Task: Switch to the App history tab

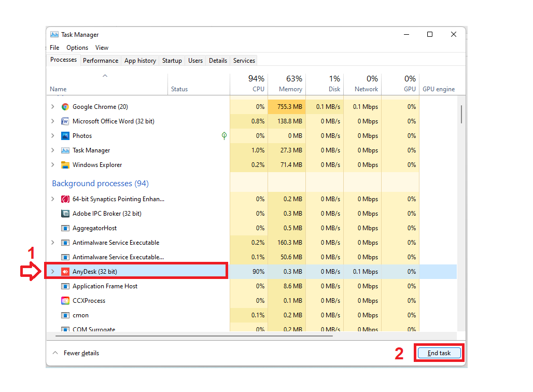Action: tap(140, 61)
